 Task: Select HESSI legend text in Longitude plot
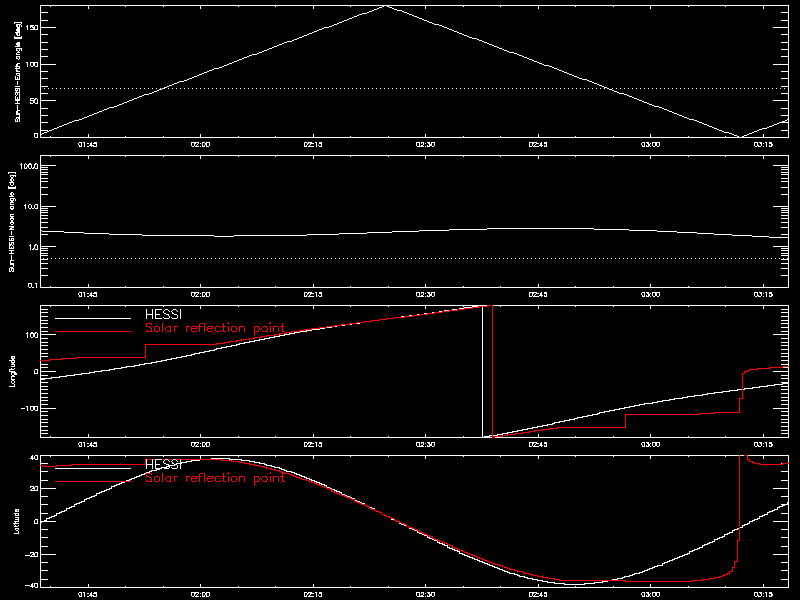click(163, 314)
